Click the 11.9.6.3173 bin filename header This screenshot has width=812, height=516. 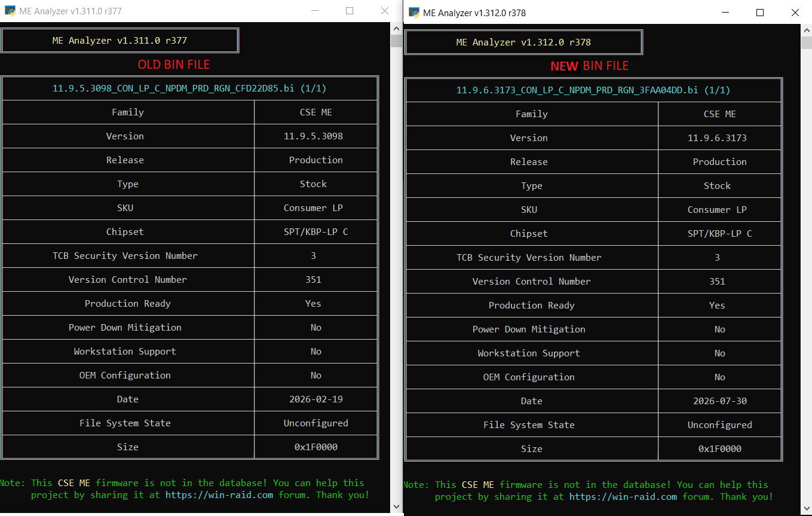pyautogui.click(x=593, y=90)
